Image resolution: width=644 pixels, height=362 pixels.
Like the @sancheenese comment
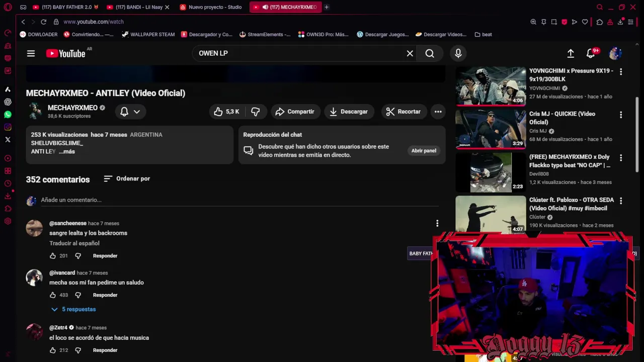click(x=53, y=256)
